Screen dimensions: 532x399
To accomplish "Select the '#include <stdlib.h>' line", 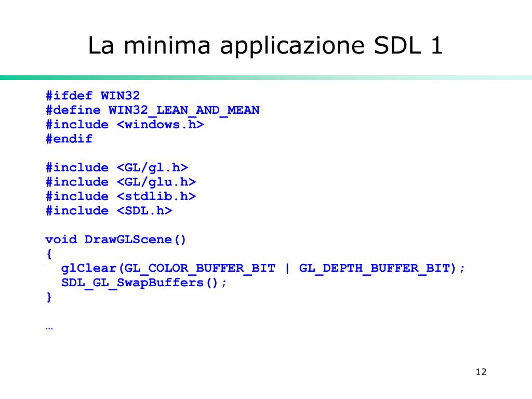I will click(x=121, y=196).
